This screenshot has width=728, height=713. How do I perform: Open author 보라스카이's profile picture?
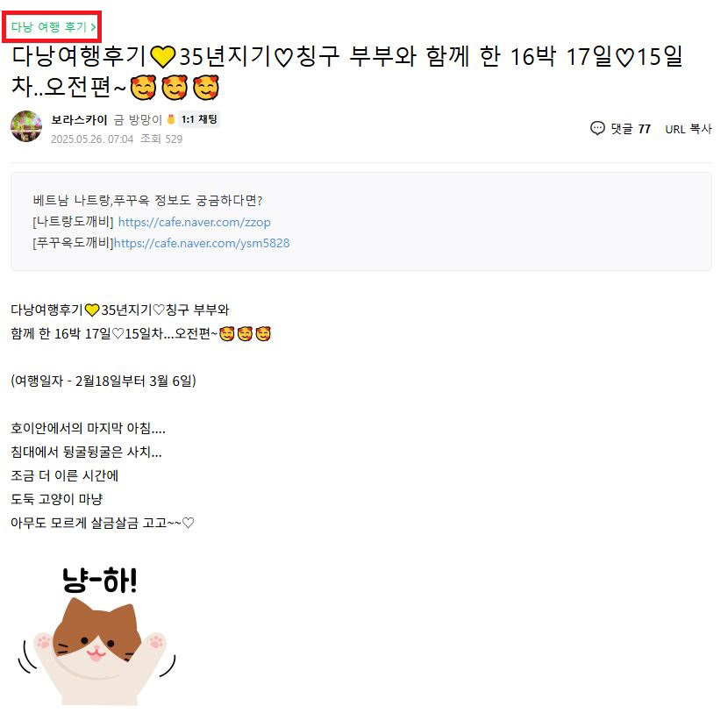click(x=26, y=126)
